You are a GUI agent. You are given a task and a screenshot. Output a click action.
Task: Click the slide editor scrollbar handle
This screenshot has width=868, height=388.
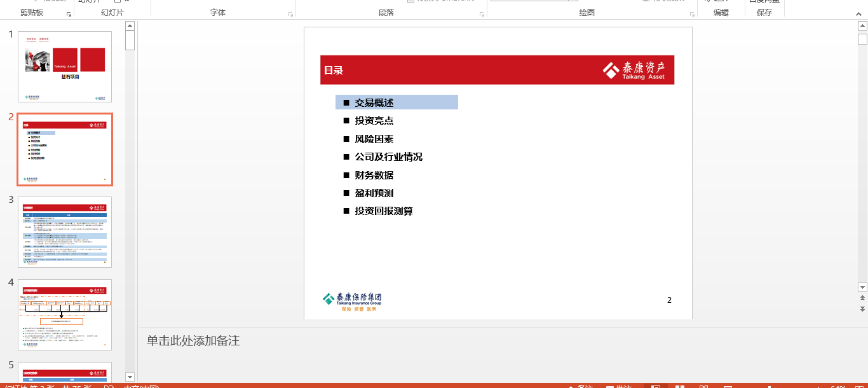(x=862, y=38)
